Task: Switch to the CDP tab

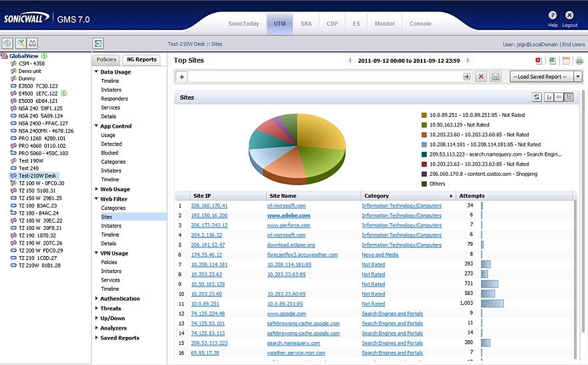Action: [332, 23]
